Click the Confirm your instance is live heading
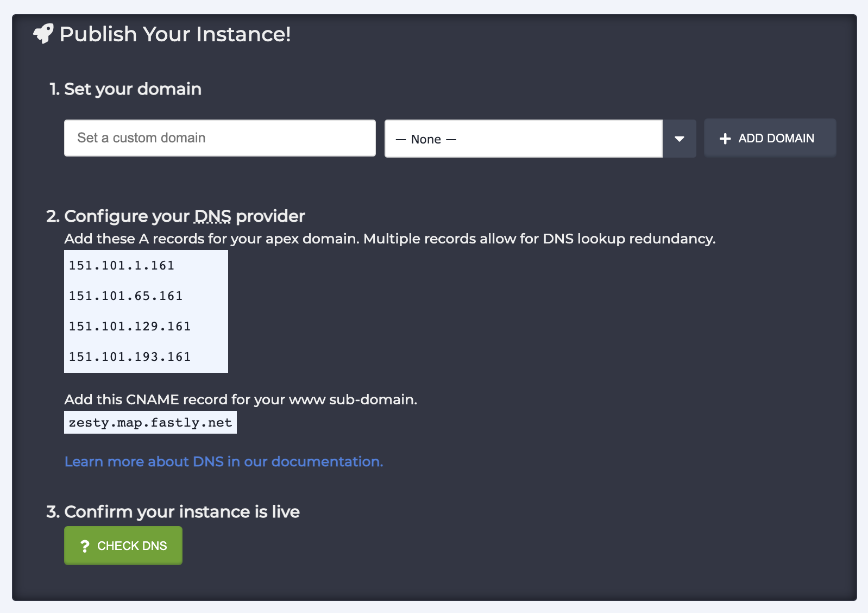868x613 pixels. click(x=173, y=512)
